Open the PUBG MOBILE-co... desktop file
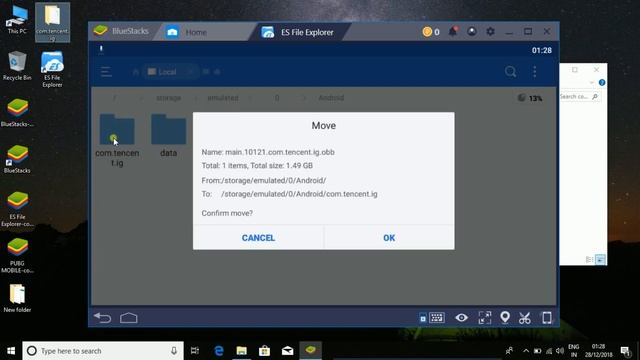The height and width of the screenshot is (360, 640). pos(17,256)
